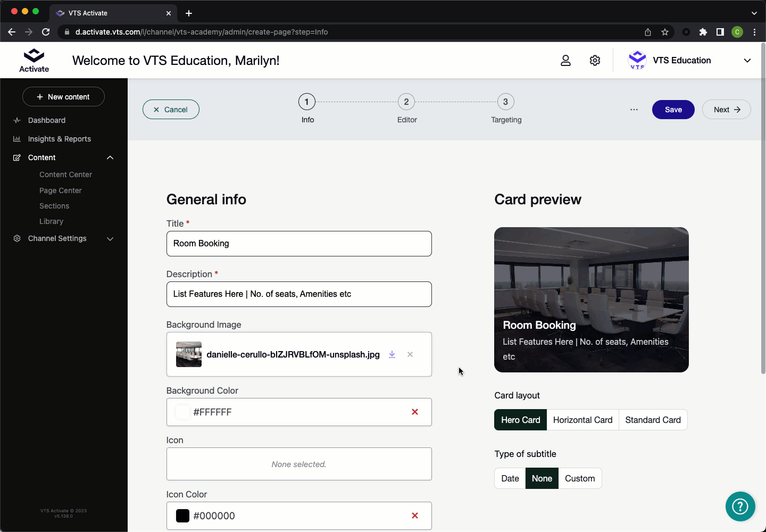Click the Icon selection box
766x532 pixels.
299,464
